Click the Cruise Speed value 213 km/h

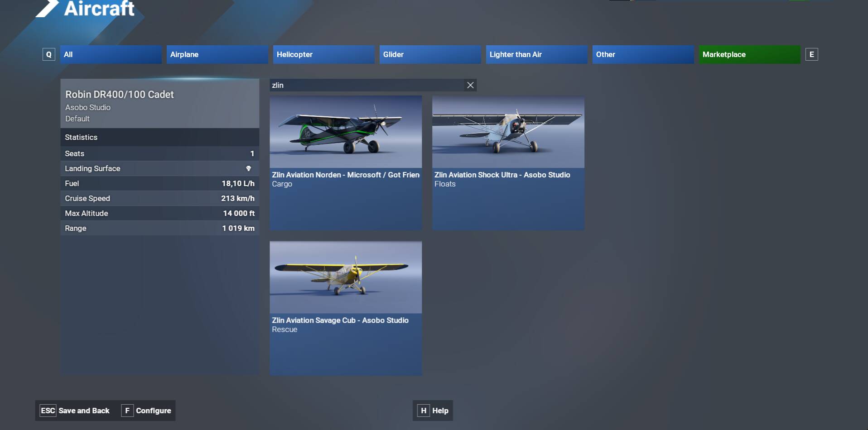(238, 198)
